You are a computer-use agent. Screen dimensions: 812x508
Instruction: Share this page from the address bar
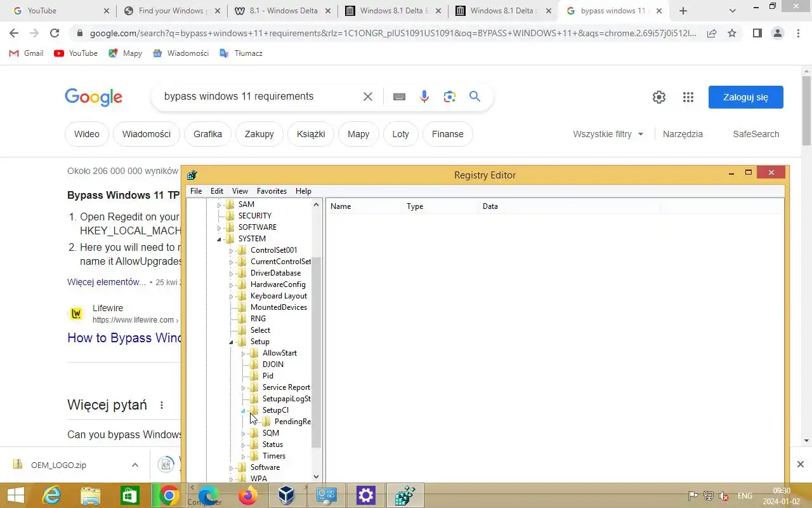pos(712,33)
